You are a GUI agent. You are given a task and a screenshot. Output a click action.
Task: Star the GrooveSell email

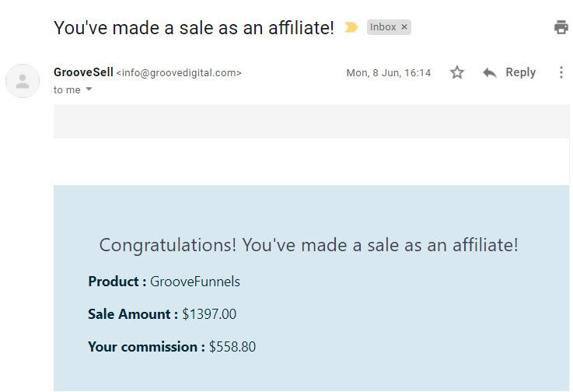[x=457, y=72]
